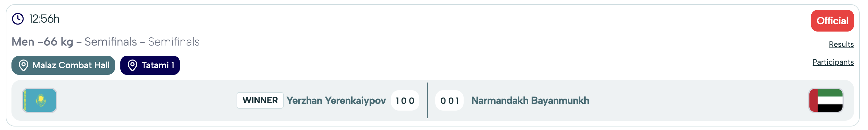Click athlete name Yerzhan Yerenkaiypov
This screenshot has height=130, width=868.
click(336, 100)
